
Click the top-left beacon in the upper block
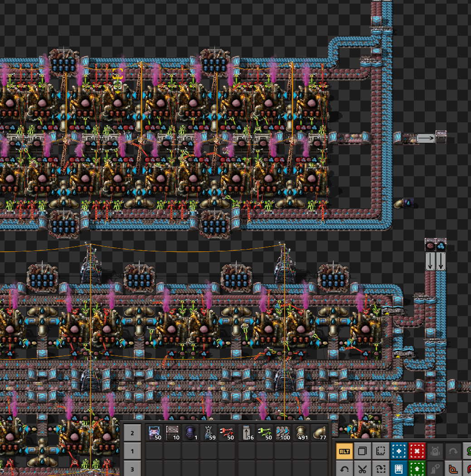pos(64,63)
